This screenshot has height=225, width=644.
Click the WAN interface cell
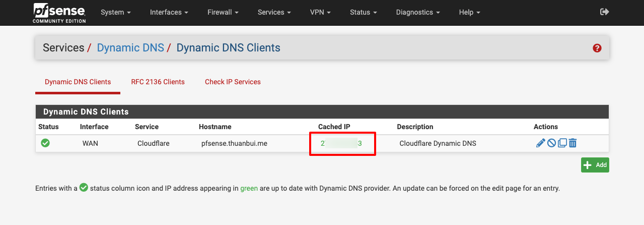[x=90, y=143]
